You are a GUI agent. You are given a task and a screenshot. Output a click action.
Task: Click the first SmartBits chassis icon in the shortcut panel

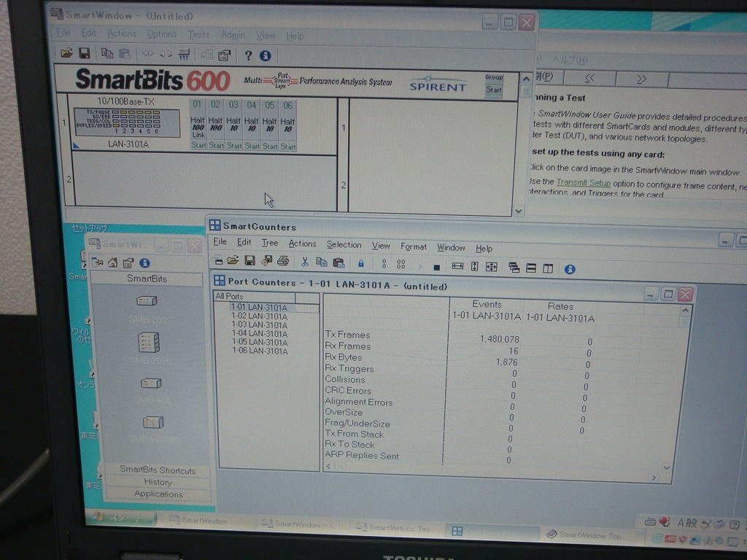147,300
